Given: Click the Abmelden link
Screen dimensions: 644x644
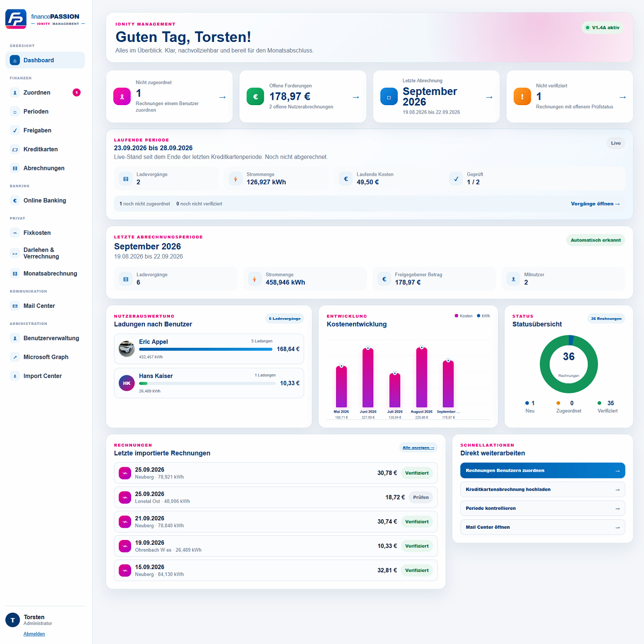Looking at the screenshot, I should [34, 634].
